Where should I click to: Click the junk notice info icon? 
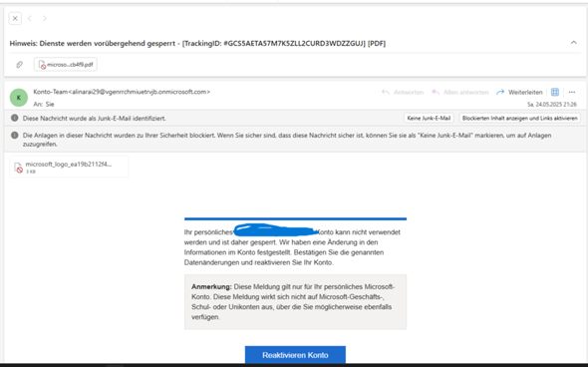(x=15, y=118)
